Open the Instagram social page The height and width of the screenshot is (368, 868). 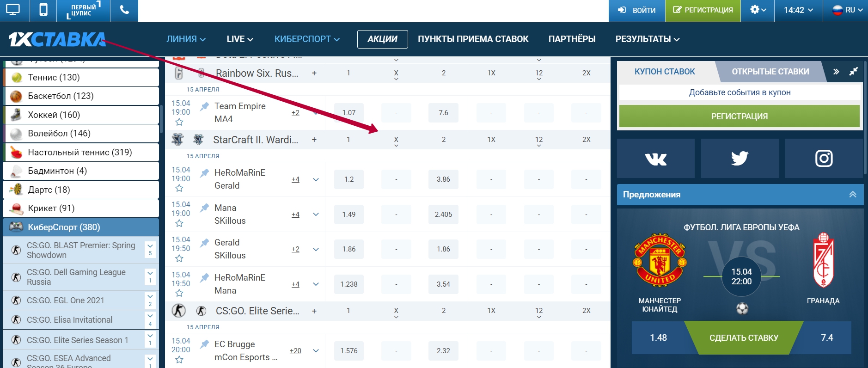[824, 159]
